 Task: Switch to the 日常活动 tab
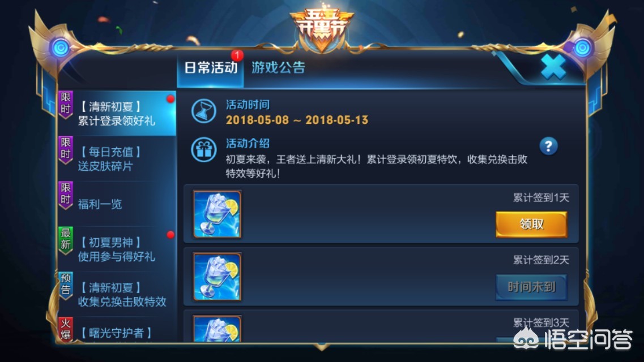coord(210,68)
